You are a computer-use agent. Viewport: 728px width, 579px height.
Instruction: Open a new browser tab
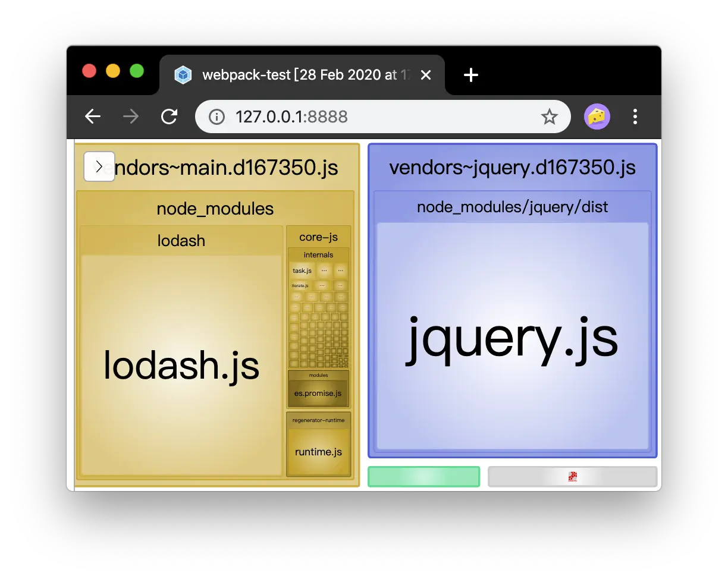(470, 75)
